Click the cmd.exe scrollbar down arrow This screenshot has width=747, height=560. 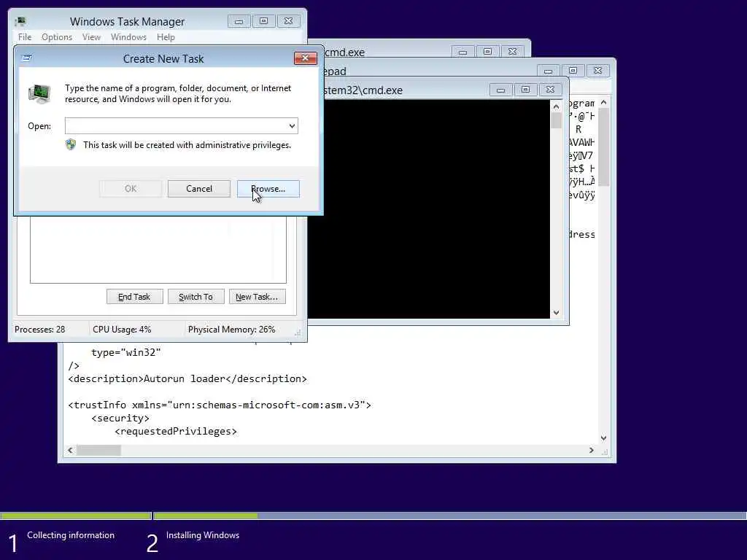pyautogui.click(x=556, y=313)
